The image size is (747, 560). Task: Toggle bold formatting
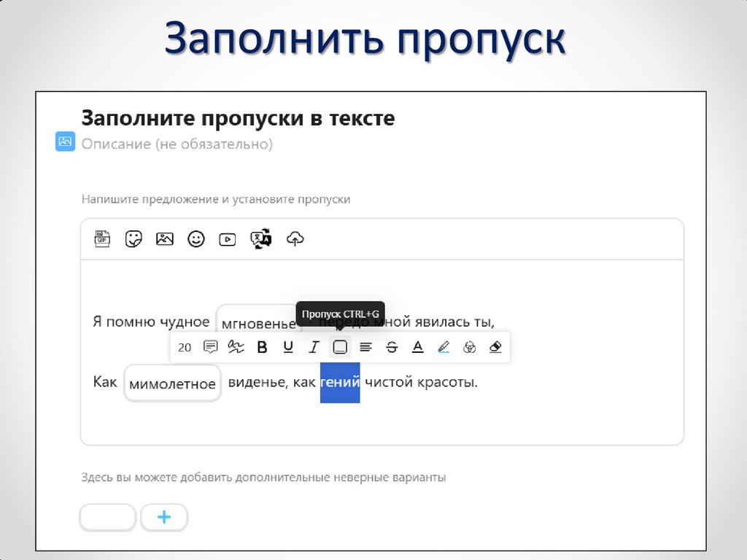point(262,347)
